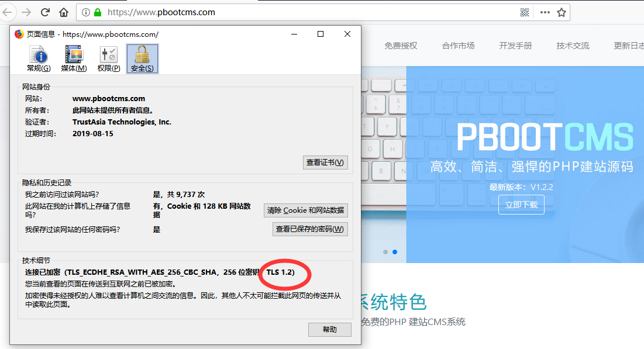Select the 安全(S) tab
This screenshot has width=644, height=349.
(x=142, y=59)
